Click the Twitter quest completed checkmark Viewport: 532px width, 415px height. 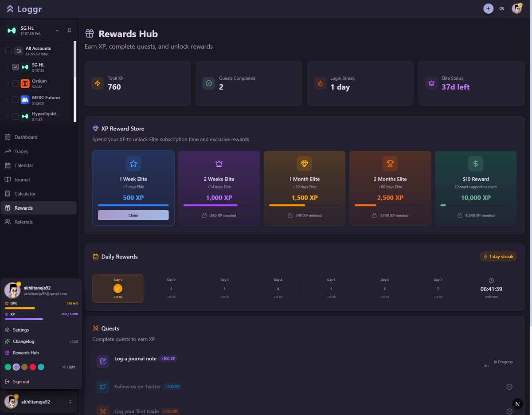point(509,387)
